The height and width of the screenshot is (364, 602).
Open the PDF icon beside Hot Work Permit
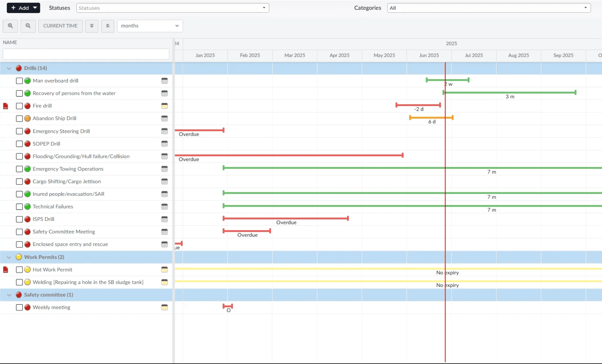coord(6,270)
